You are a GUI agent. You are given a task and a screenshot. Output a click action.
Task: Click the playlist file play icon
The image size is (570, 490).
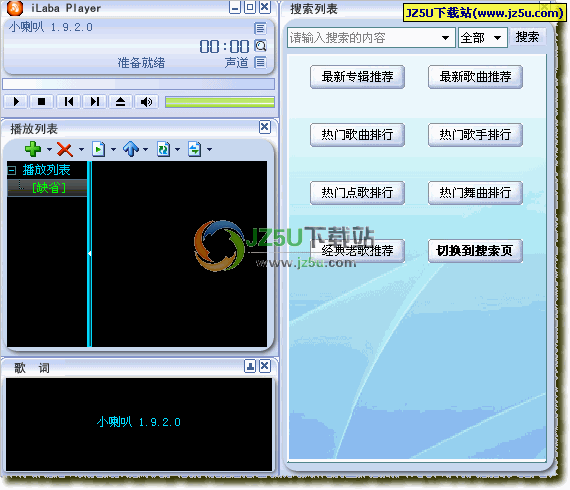98,149
